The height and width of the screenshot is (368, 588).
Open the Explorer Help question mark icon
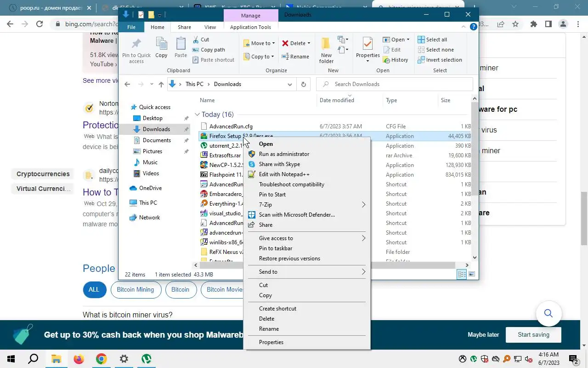point(474,27)
